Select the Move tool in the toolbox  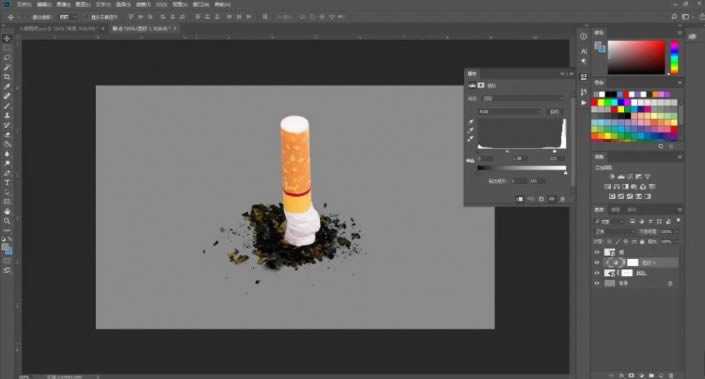click(x=7, y=39)
